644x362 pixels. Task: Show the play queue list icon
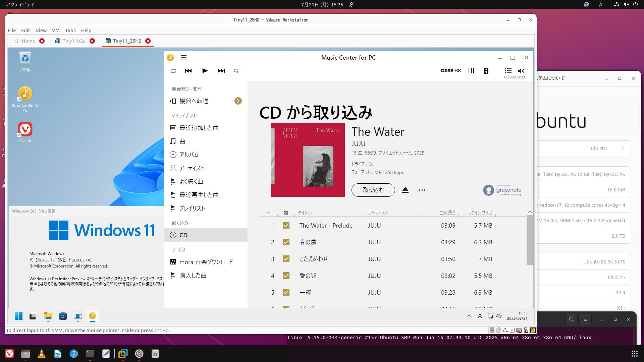click(x=508, y=71)
